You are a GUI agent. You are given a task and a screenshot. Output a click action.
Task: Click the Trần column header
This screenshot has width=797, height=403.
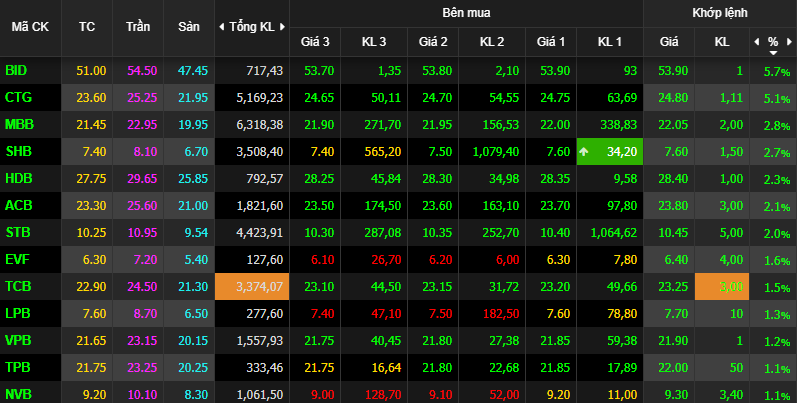[138, 27]
